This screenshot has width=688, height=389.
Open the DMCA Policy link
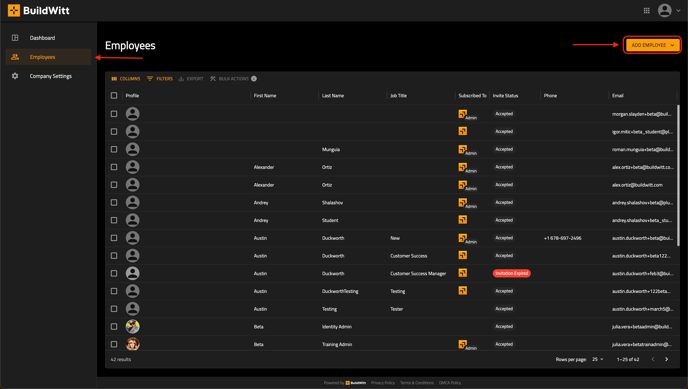pos(450,383)
